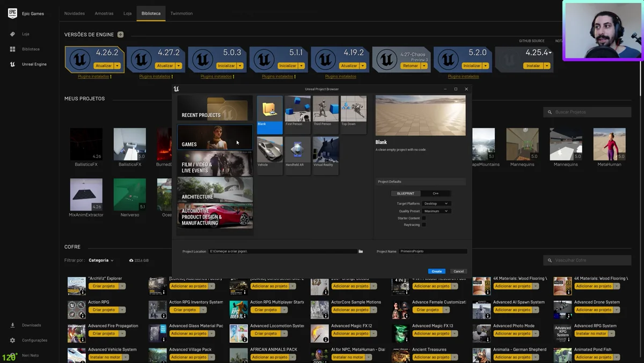The width and height of the screenshot is (644, 363).
Task: Open the MetaHuman project thumbnail
Action: coord(609,144)
